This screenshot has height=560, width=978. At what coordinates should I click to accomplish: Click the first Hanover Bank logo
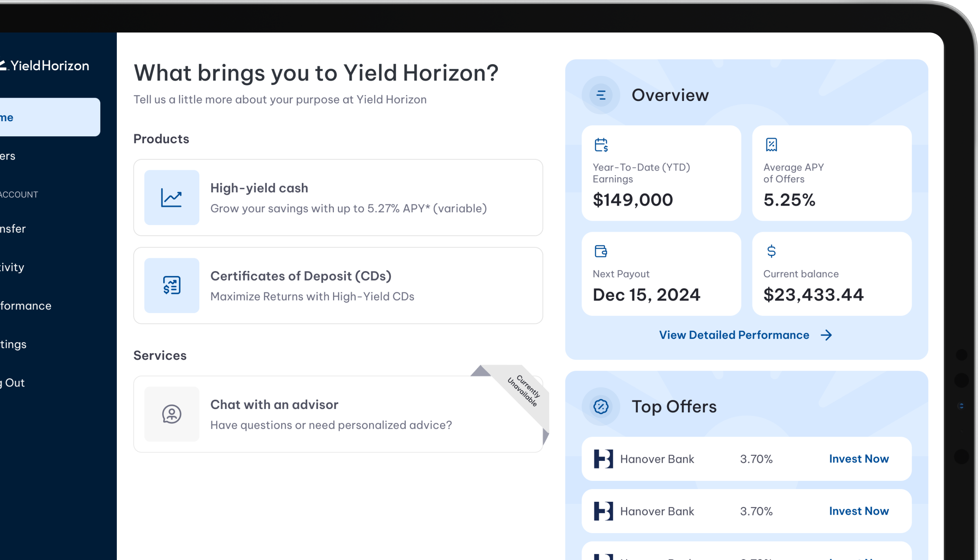tap(603, 459)
